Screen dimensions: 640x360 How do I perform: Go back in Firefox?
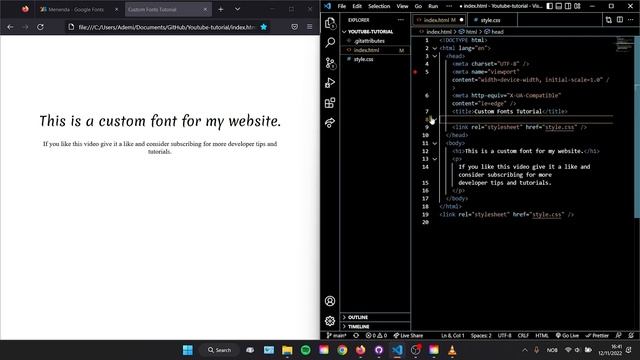[11, 27]
